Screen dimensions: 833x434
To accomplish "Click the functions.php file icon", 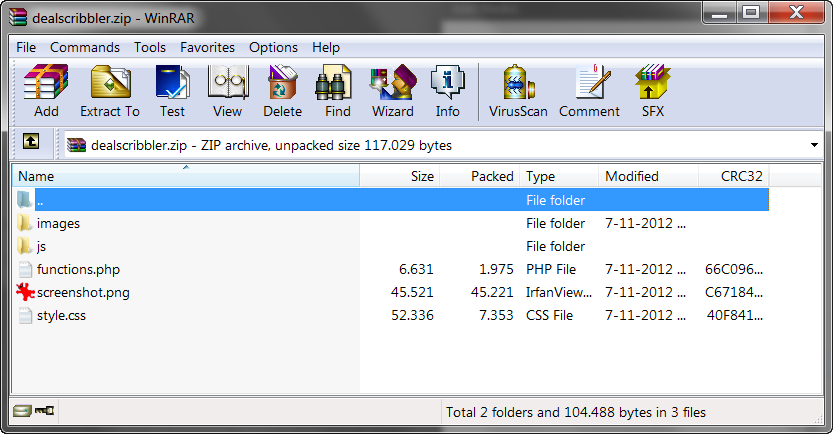I will coord(25,269).
